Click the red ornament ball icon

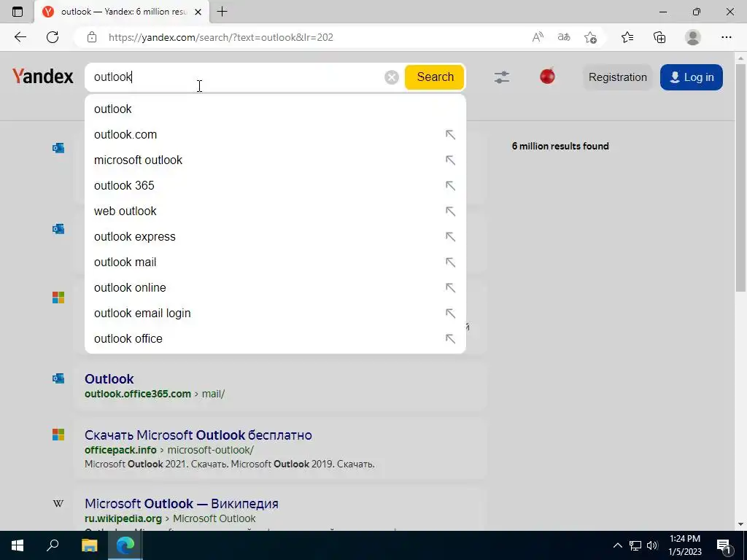[547, 76]
